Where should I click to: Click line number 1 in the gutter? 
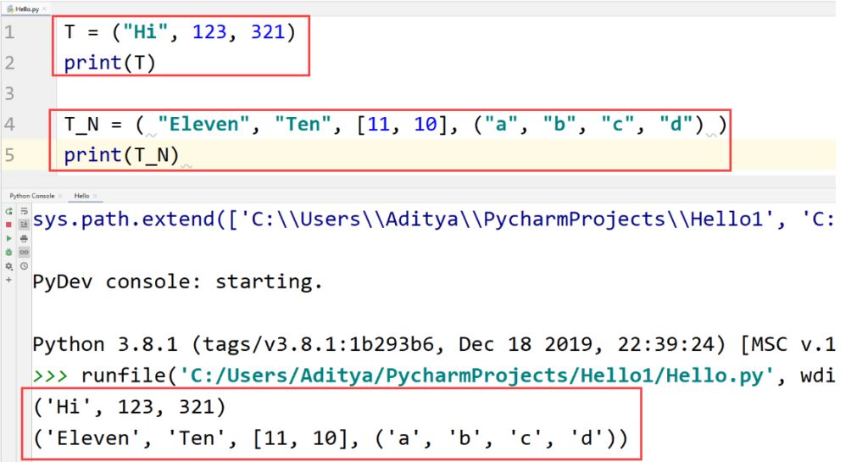tap(9, 32)
